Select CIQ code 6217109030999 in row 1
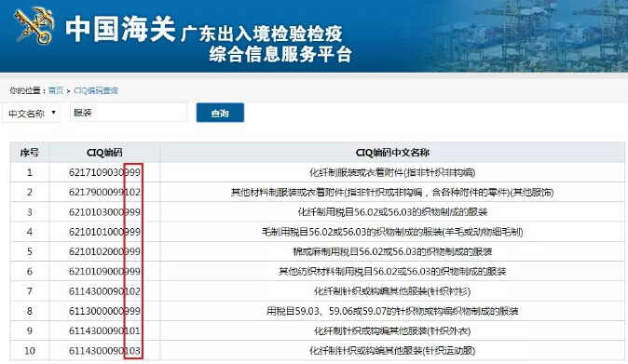The height and width of the screenshot is (364, 628). [x=104, y=172]
